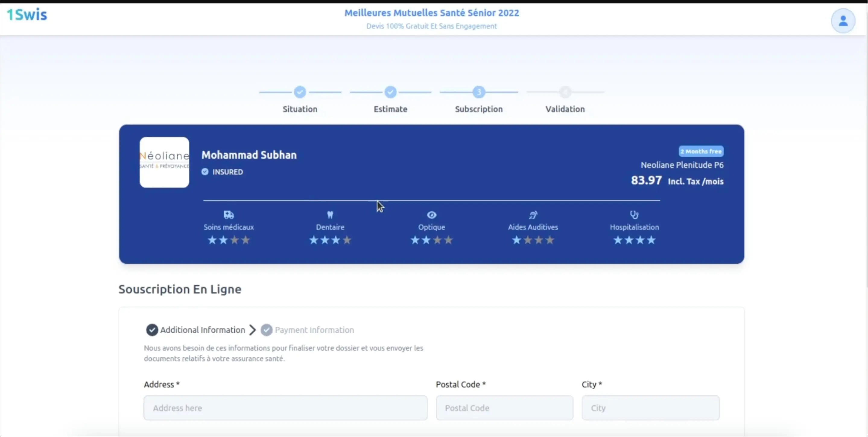The height and width of the screenshot is (437, 868).
Task: Open the user profile icon
Action: pos(843,21)
